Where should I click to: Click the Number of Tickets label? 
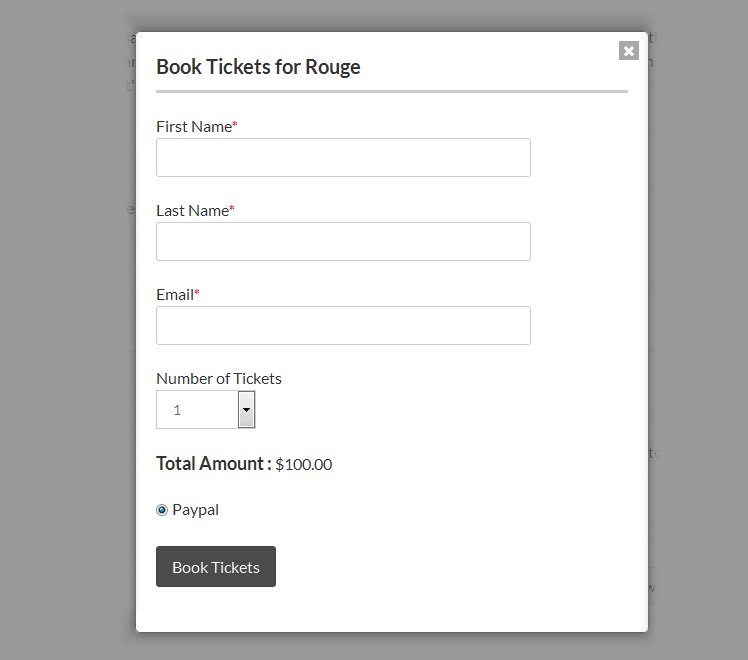[219, 379]
